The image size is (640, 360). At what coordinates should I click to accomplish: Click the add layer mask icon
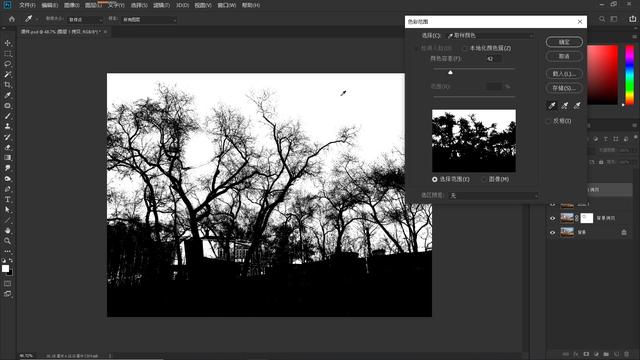(x=586, y=354)
